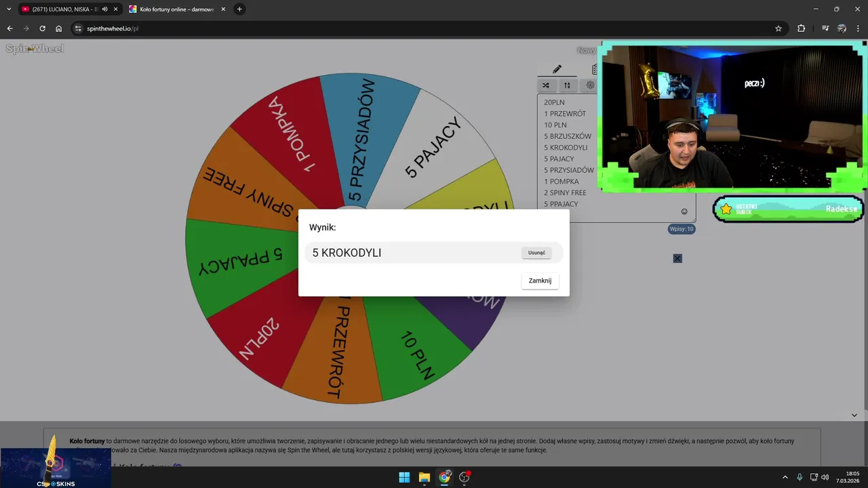Select the 1 POMPKA entry line
The image size is (868, 488).
[561, 182]
